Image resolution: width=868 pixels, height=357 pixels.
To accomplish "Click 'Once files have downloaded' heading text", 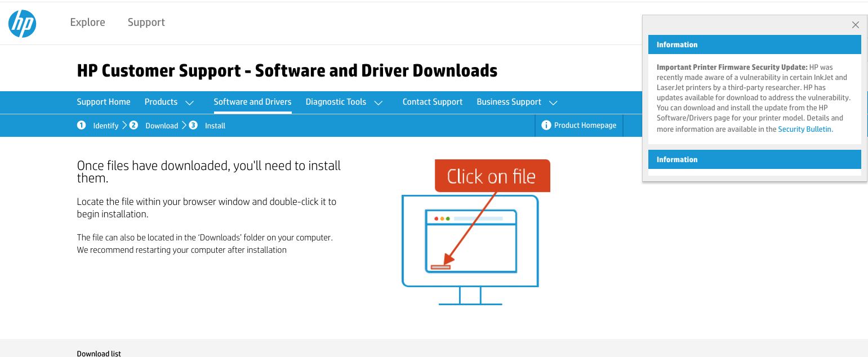I will point(209,172).
